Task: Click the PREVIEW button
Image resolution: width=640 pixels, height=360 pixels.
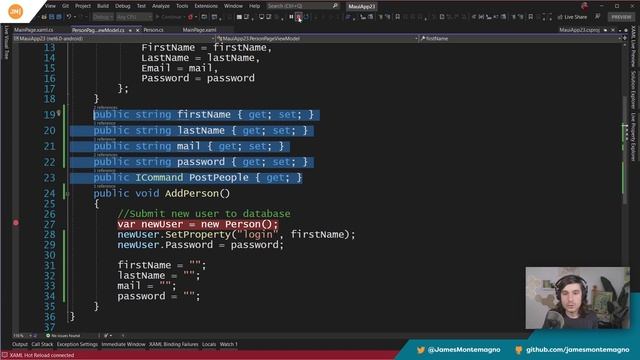Action: click(621, 17)
